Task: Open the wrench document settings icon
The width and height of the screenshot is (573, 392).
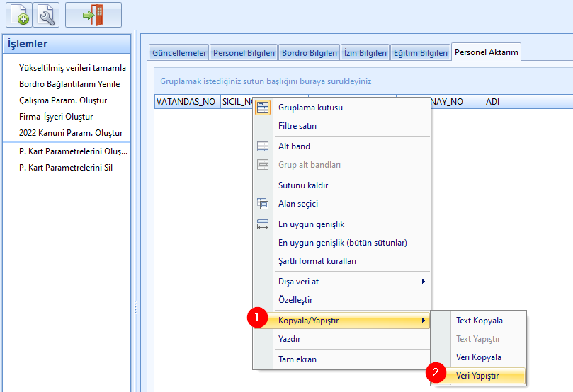Action: click(46, 15)
